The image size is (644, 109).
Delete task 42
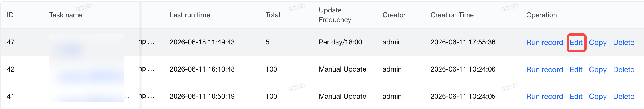(624, 70)
